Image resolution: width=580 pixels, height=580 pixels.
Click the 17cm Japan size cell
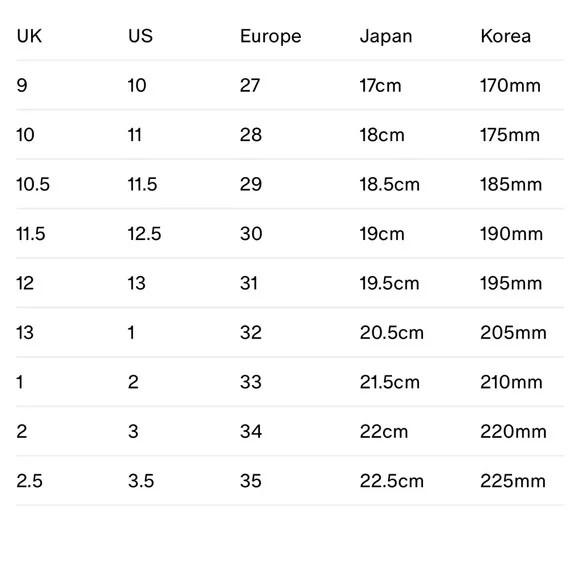pos(381,85)
